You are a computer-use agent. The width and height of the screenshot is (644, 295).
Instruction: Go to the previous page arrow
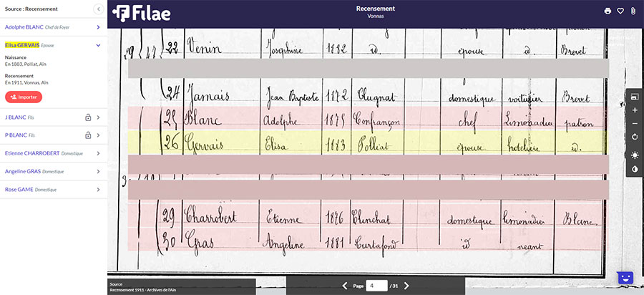pyautogui.click(x=344, y=286)
